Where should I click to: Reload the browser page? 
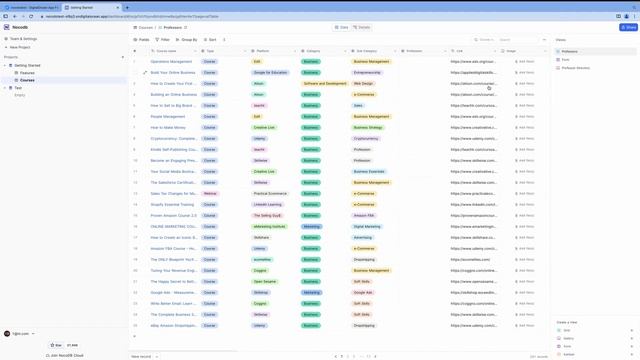click(x=31, y=16)
